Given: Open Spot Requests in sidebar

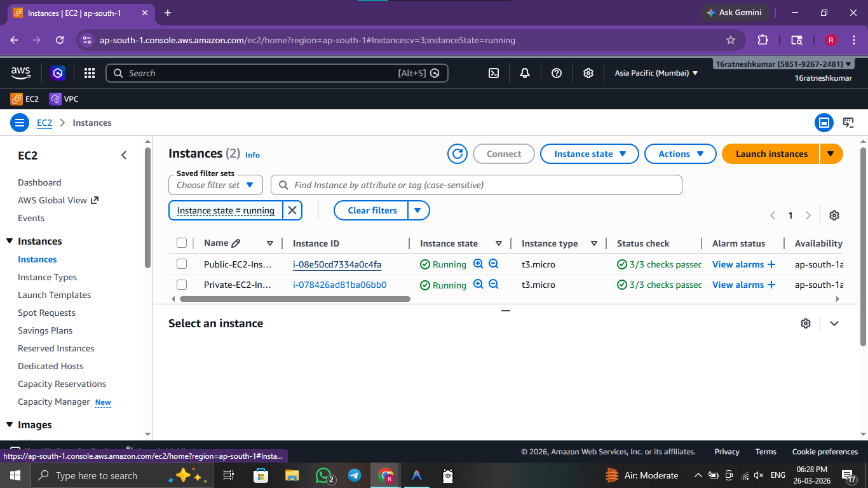Looking at the screenshot, I should tap(46, 313).
